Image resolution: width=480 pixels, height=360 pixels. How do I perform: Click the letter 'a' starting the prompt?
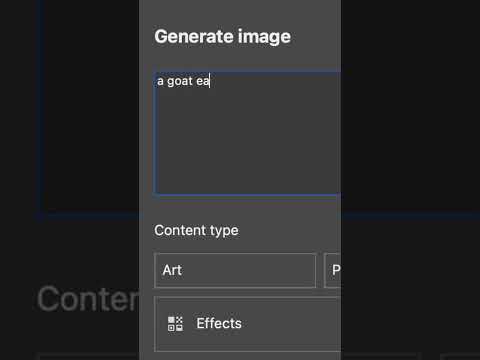[160, 81]
